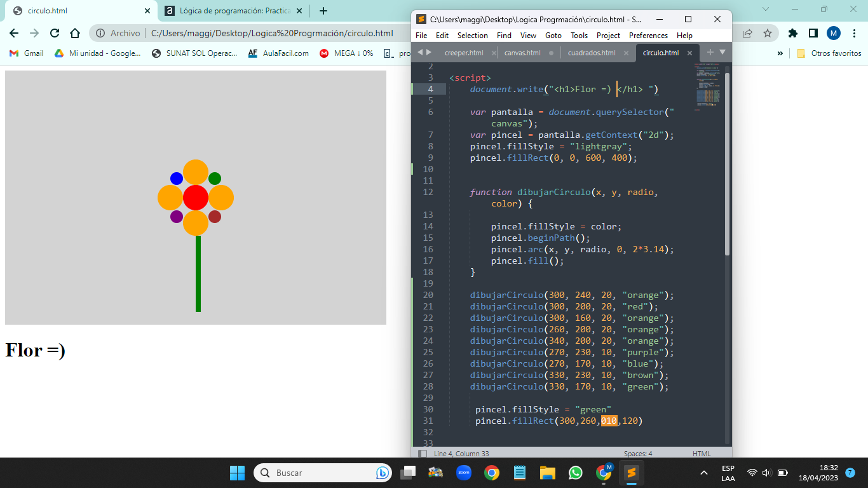This screenshot has width=868, height=488.
Task: Open Sublime tab list dropdown arrow
Action: [722, 52]
